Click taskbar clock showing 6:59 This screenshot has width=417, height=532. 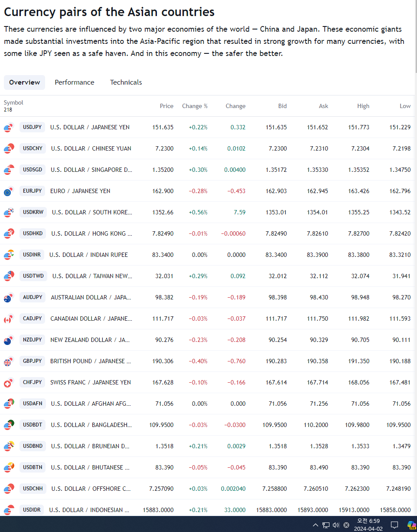[368, 525]
